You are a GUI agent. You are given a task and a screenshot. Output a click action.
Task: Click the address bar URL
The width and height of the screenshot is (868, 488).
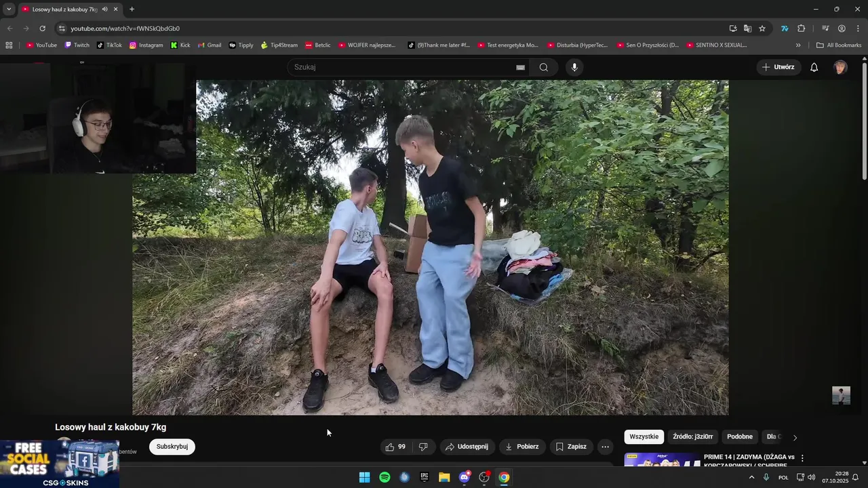(x=125, y=28)
